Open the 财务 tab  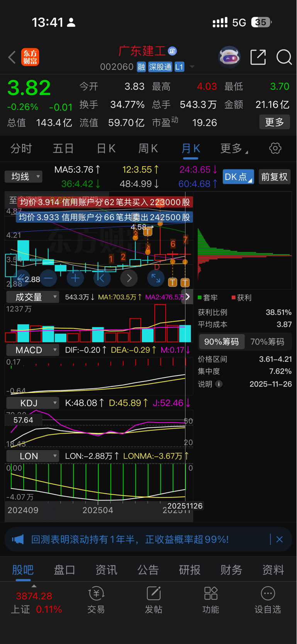(x=231, y=570)
